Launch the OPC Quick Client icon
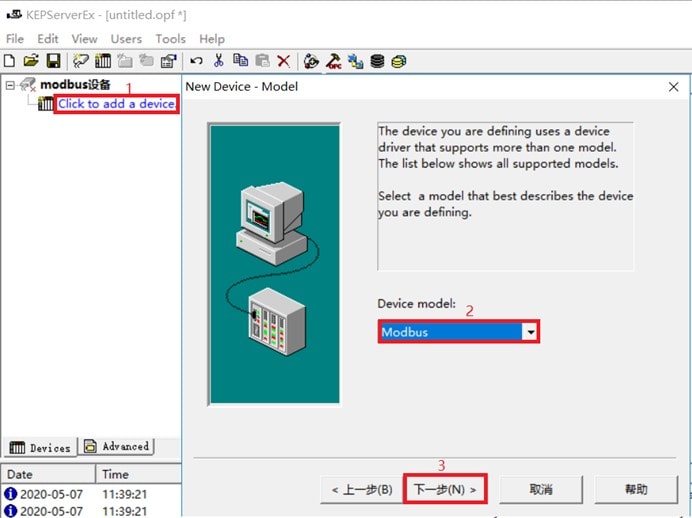Screen dimensions: 692x518 334,61
